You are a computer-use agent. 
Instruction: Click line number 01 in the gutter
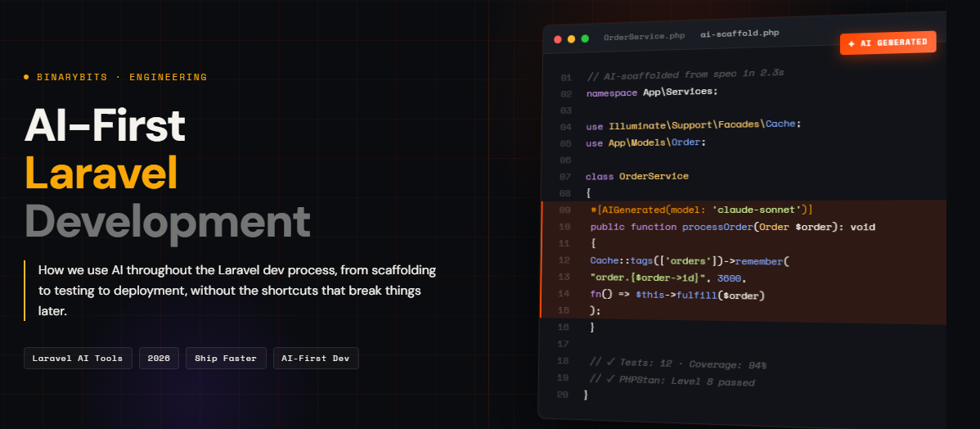pyautogui.click(x=566, y=78)
